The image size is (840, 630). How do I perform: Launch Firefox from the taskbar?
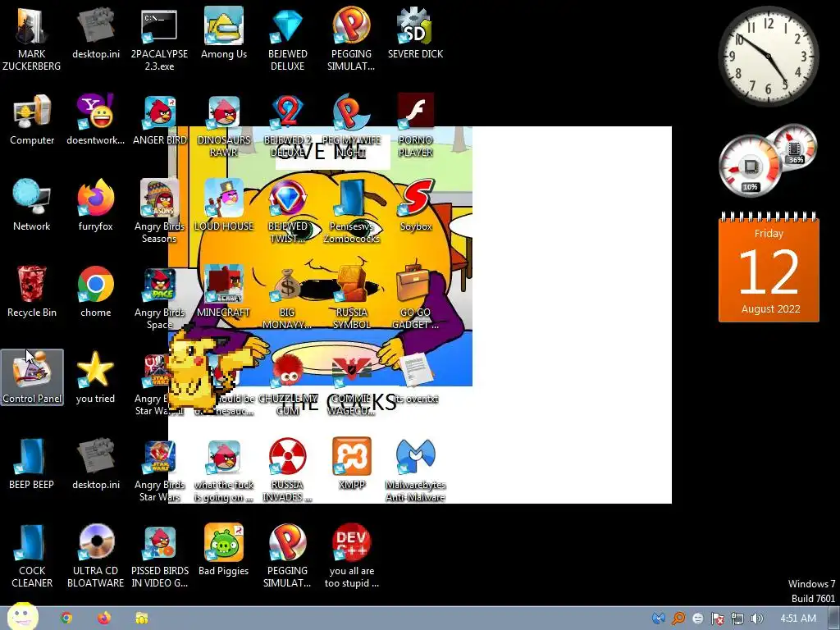click(104, 619)
